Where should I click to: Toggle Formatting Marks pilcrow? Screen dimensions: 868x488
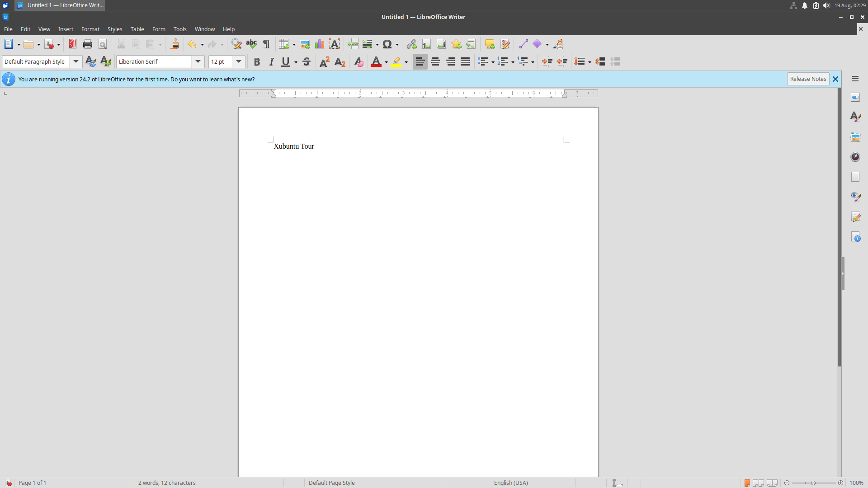[266, 44]
